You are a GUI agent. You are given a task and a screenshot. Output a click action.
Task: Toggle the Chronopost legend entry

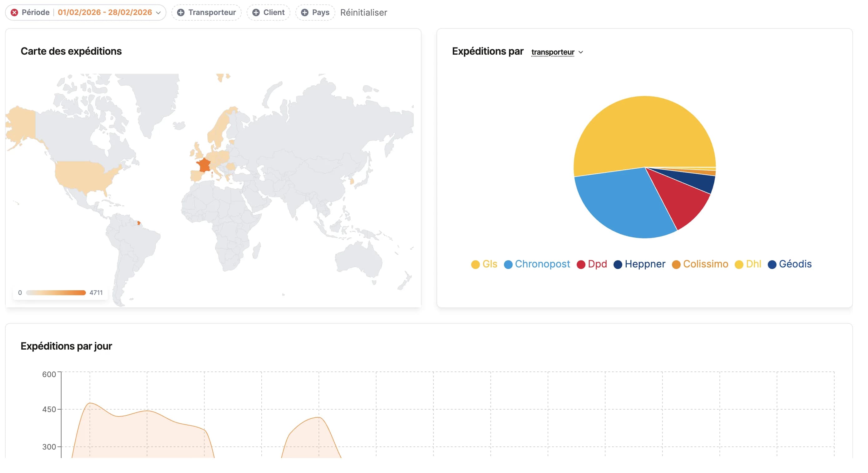(537, 264)
